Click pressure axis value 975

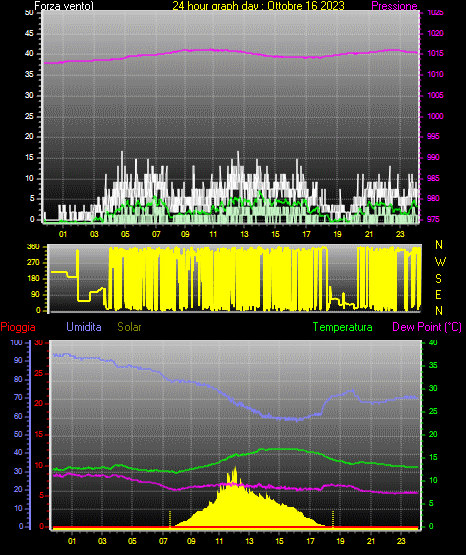point(433,219)
